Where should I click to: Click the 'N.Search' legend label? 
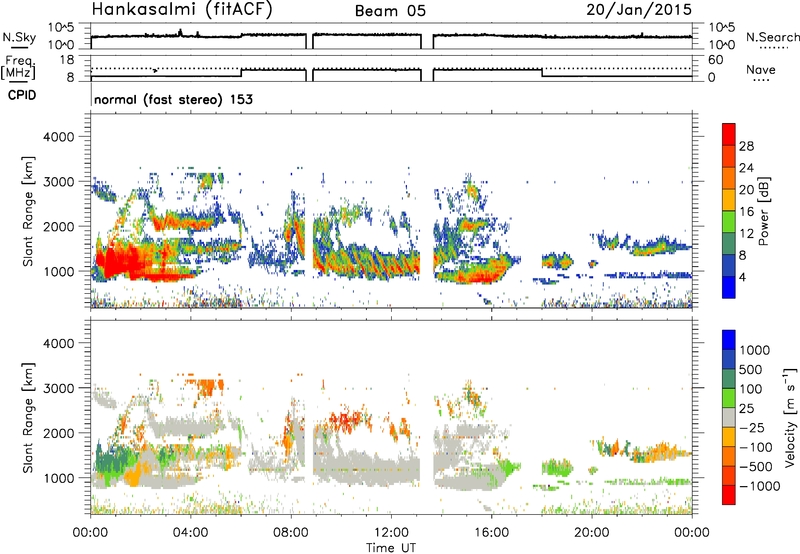pos(772,37)
